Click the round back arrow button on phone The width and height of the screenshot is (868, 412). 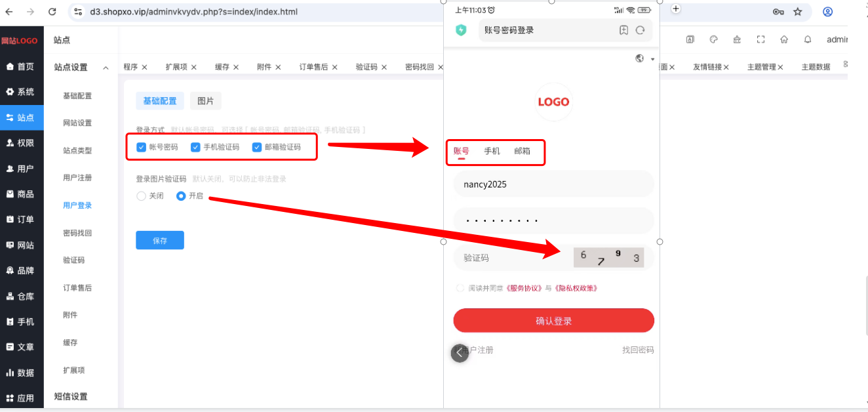460,353
